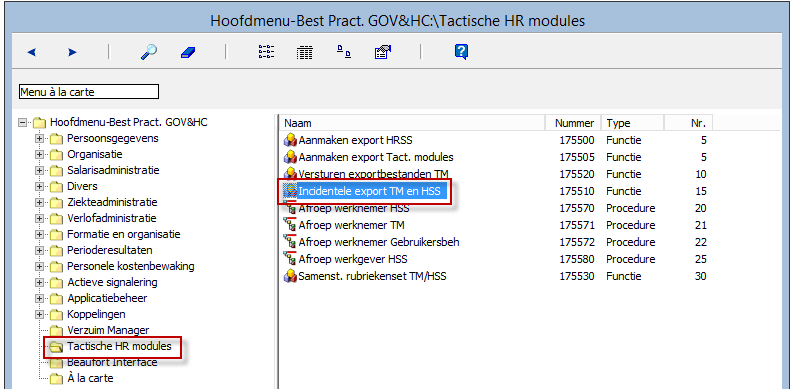Expand the Verlofadministratie tree node
This screenshot has height=389, width=796.
pyautogui.click(x=39, y=218)
